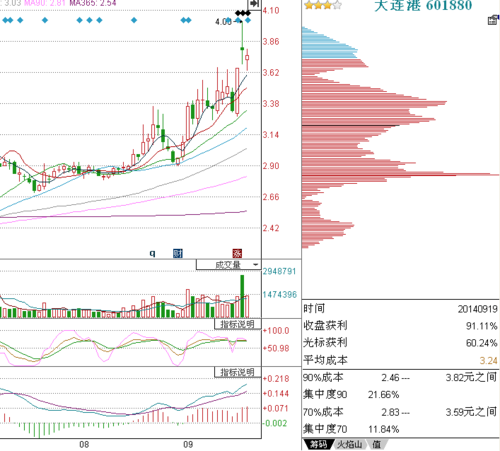The image size is (500, 451).
Task: Switch to the 筹码 tab
Action: (318, 444)
